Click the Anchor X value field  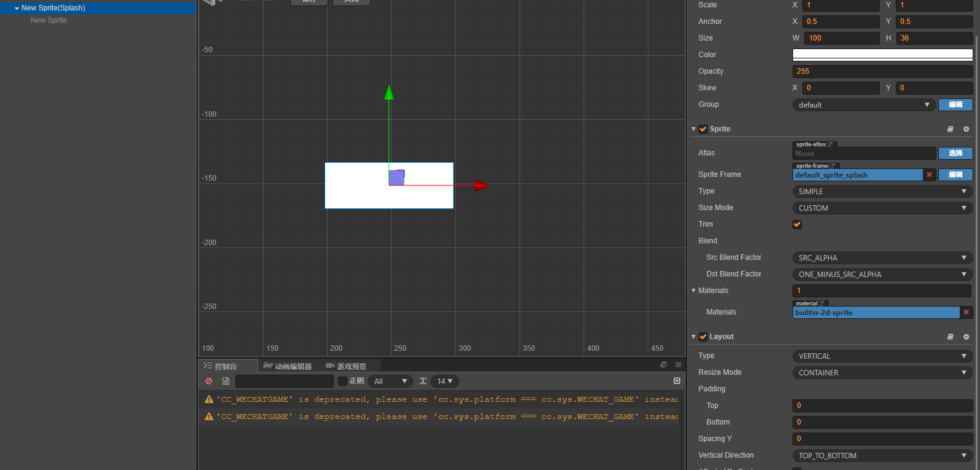pyautogui.click(x=842, y=22)
